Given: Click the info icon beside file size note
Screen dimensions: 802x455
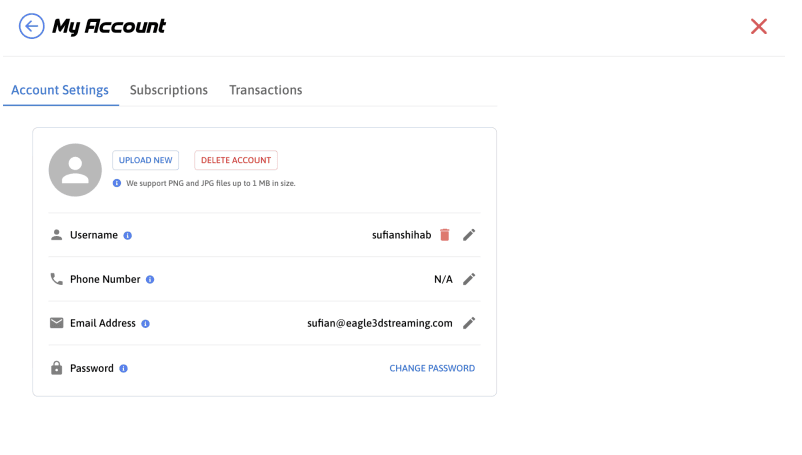Looking at the screenshot, I should pos(117,183).
